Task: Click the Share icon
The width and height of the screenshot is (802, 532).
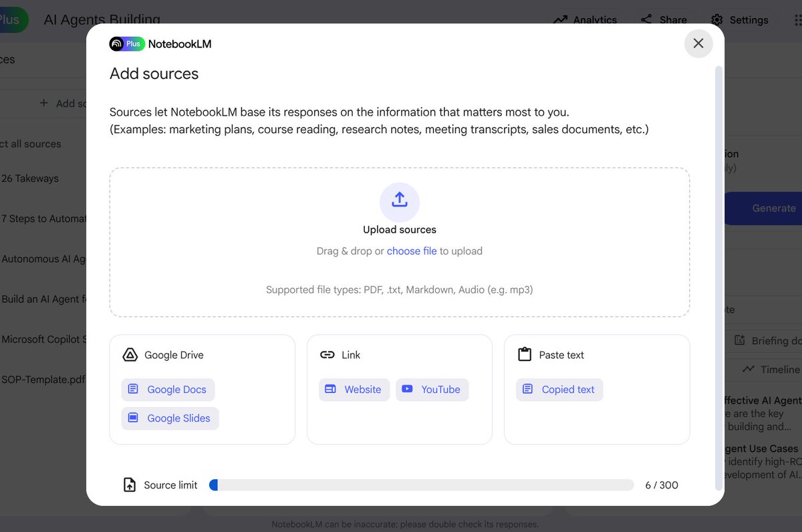Action: pos(646,19)
